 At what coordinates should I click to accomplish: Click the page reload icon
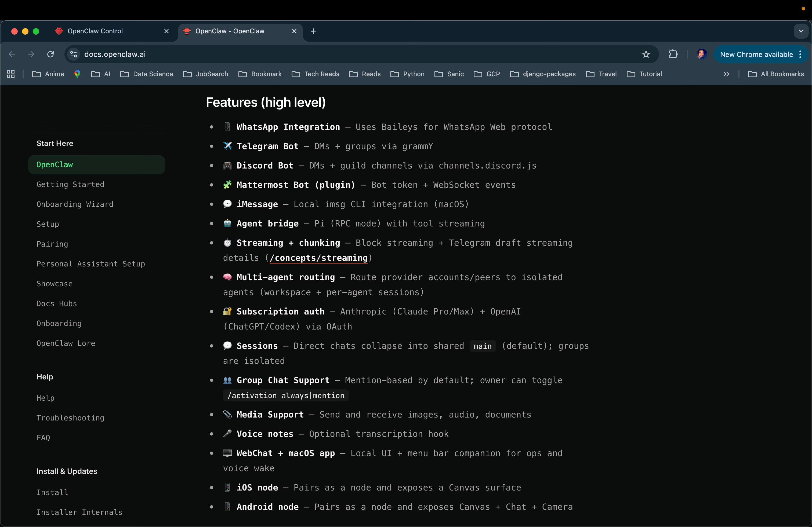coord(50,54)
